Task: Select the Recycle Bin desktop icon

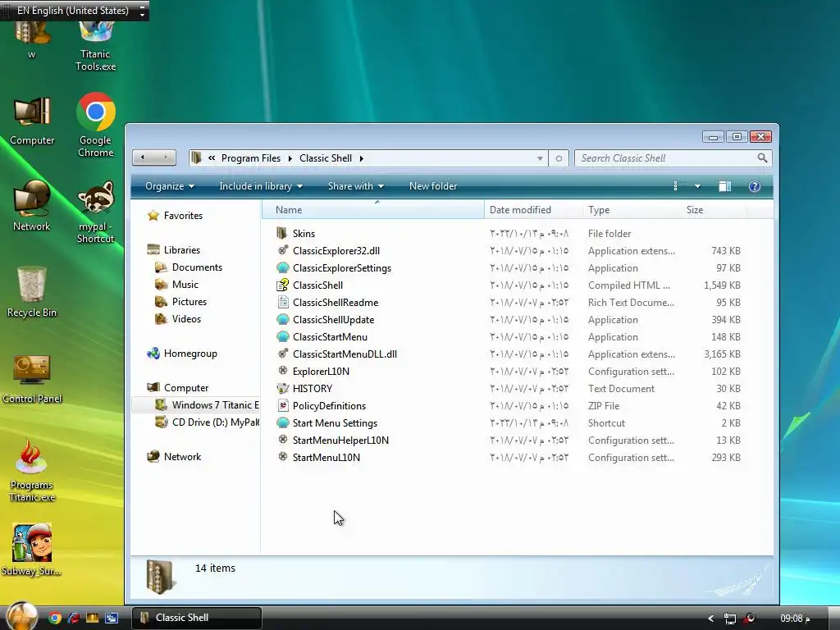Action: tap(32, 284)
